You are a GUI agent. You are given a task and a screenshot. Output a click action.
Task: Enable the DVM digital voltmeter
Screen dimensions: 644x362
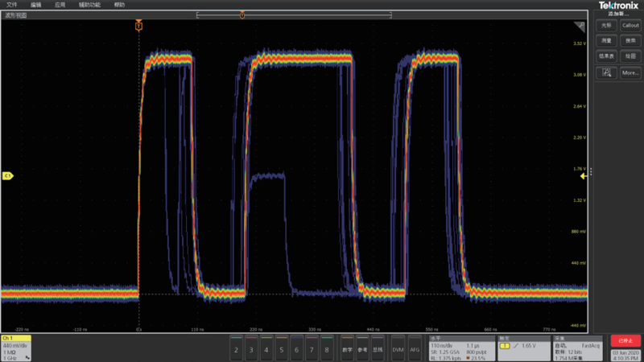(x=398, y=350)
